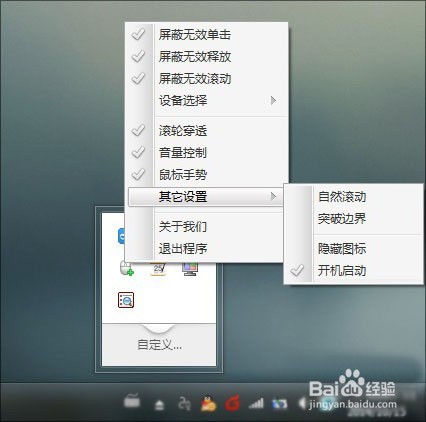Image resolution: width=426 pixels, height=422 pixels.
Task: Toggle 开机启动 option
Action: click(354, 271)
